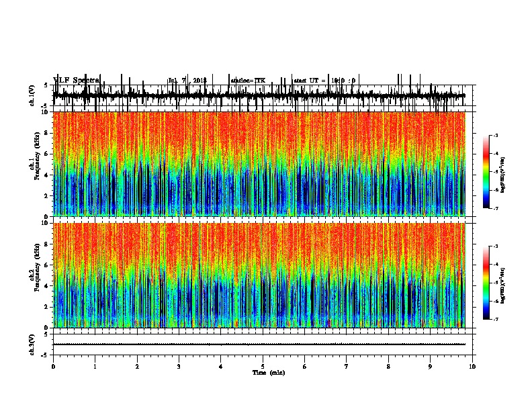Click the time-axis tick label "3"
Viewport: 532px width, 411px height.
tap(179, 366)
